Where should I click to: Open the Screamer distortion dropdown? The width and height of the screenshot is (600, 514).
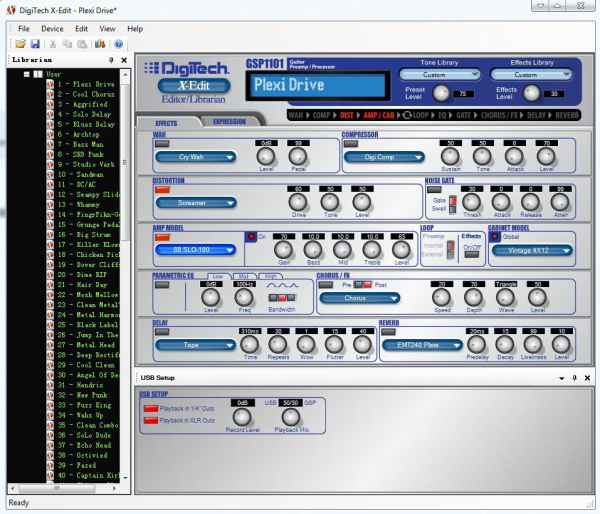(196, 203)
